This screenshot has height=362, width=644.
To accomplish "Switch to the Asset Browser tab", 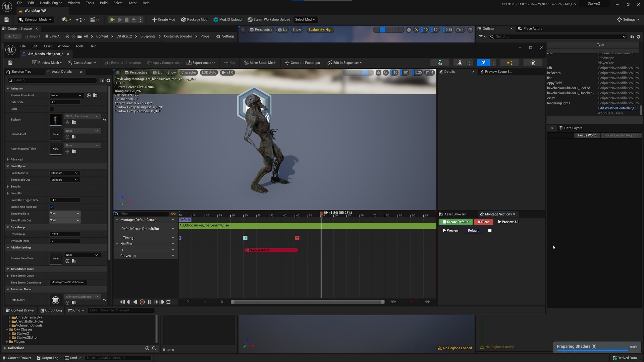I will [455, 214].
